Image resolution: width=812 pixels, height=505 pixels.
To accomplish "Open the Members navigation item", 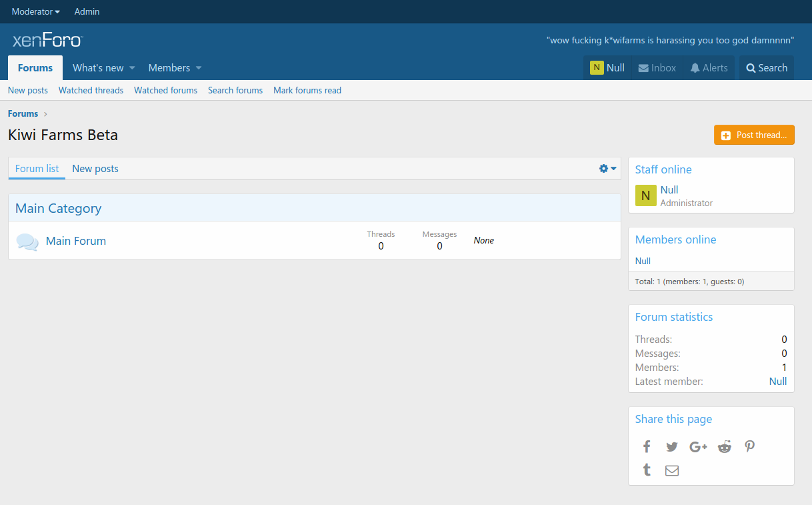I will tap(169, 68).
